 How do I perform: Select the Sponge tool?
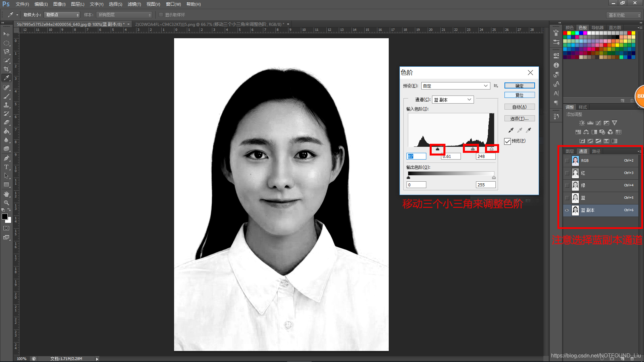coord(6,148)
